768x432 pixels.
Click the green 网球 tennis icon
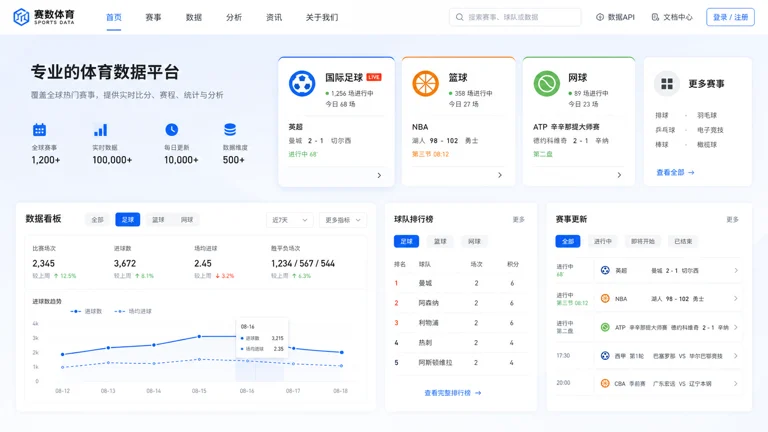coord(547,83)
